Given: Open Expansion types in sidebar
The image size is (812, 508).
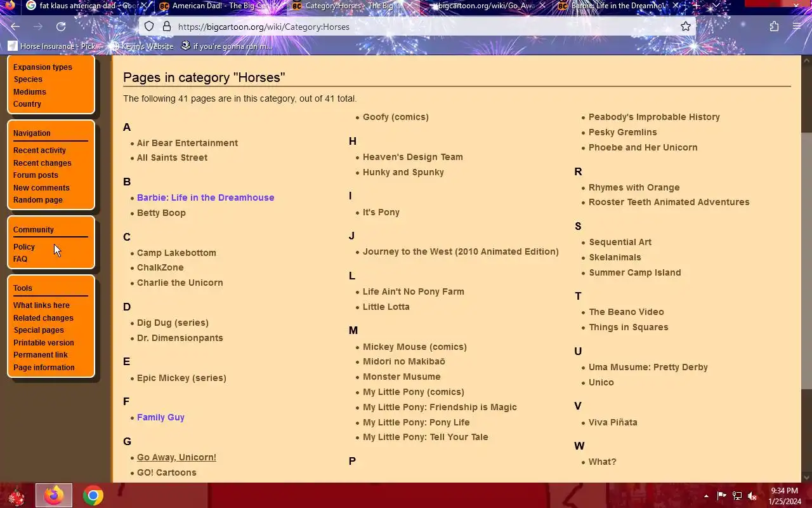Looking at the screenshot, I should click(43, 67).
